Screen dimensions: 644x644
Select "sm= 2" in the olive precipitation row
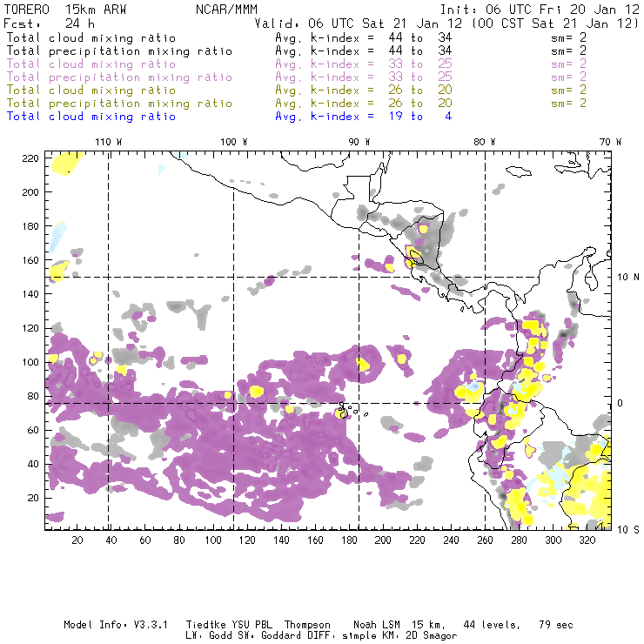[x=569, y=103]
